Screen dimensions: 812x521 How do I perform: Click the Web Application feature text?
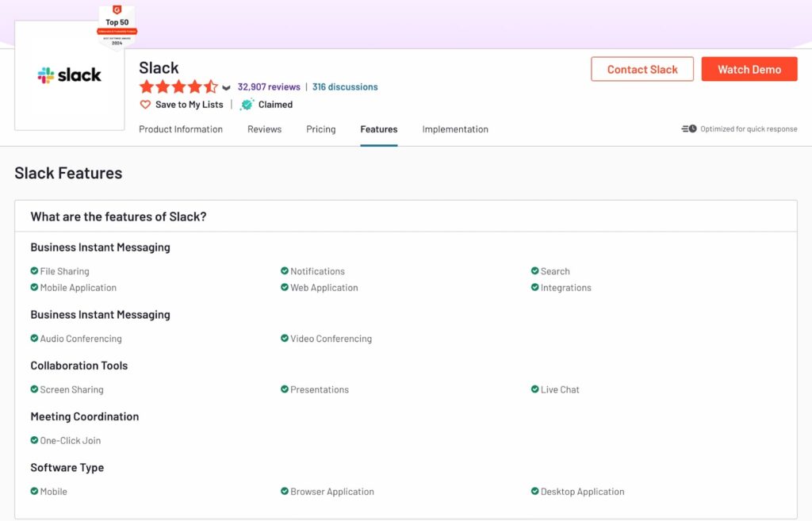(x=324, y=288)
